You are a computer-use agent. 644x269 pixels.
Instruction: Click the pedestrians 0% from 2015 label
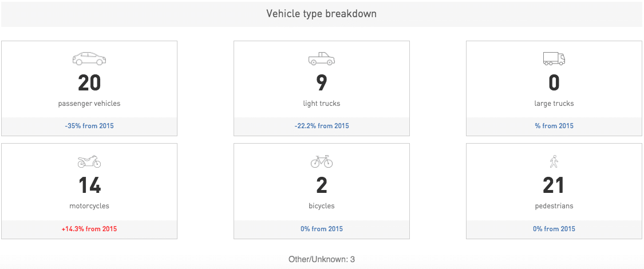554,229
